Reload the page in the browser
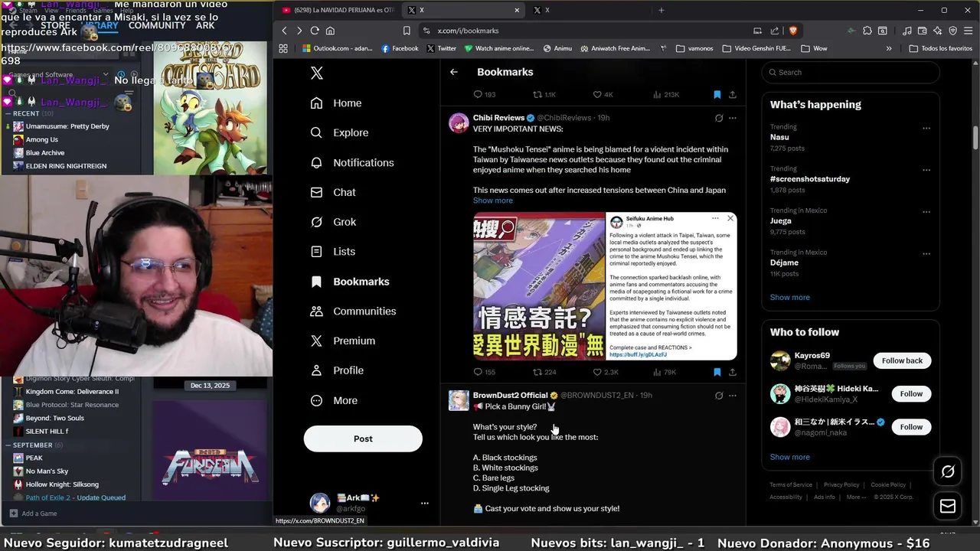The width and height of the screenshot is (980, 551). (315, 31)
